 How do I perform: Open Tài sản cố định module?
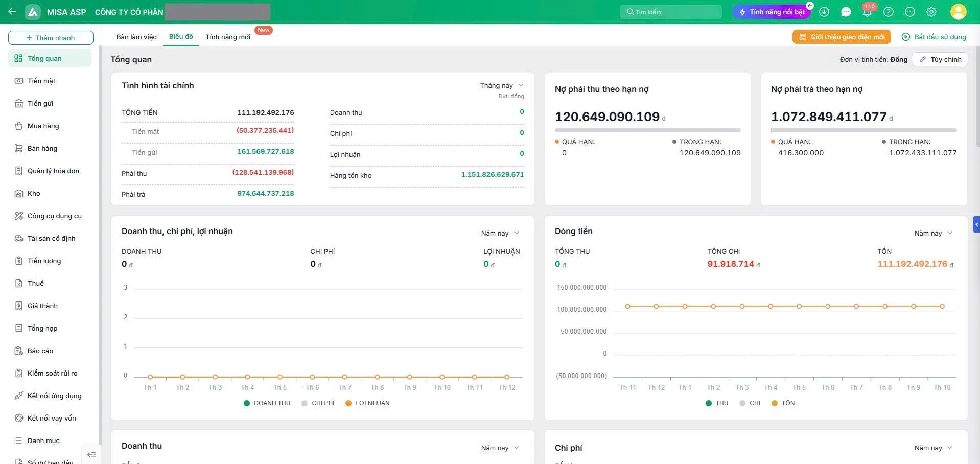click(50, 238)
